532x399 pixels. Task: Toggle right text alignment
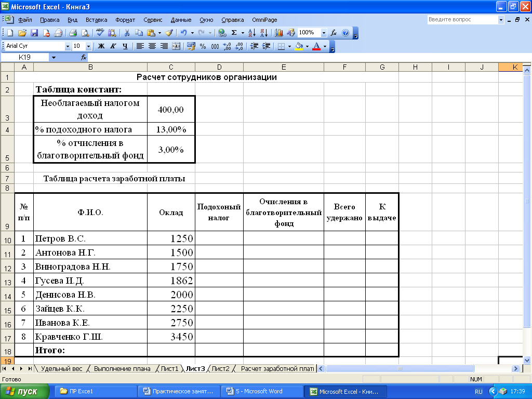pos(164,46)
